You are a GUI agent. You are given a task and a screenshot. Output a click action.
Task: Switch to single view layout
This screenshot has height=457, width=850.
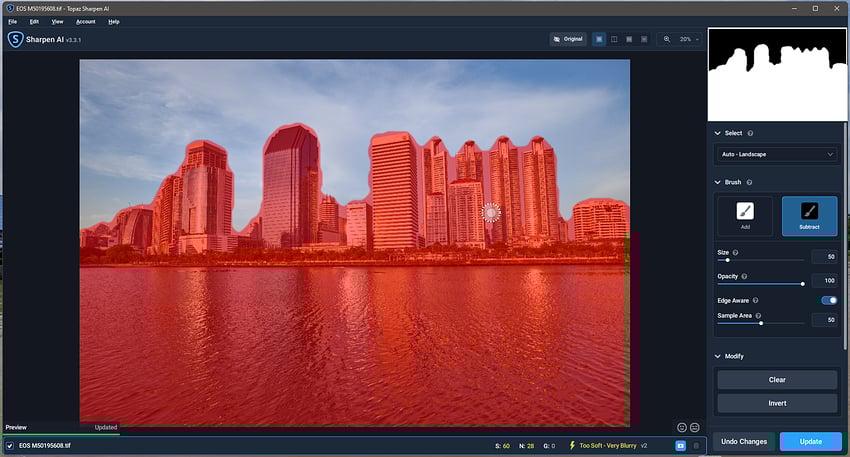click(599, 39)
